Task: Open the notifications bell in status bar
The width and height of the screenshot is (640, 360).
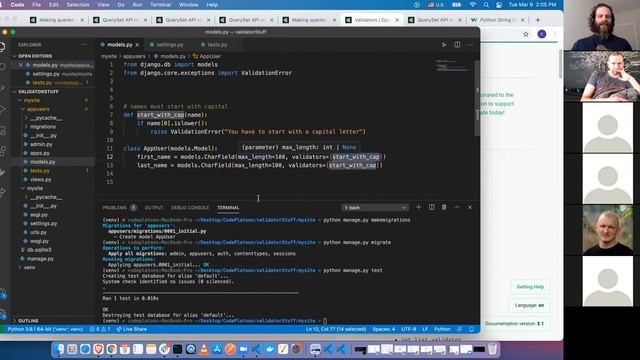Action: 472,329
